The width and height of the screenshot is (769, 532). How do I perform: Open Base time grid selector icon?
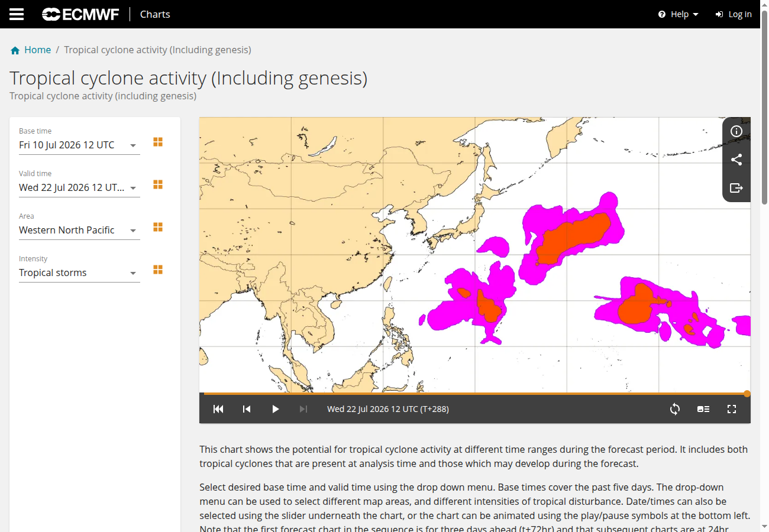point(158,142)
